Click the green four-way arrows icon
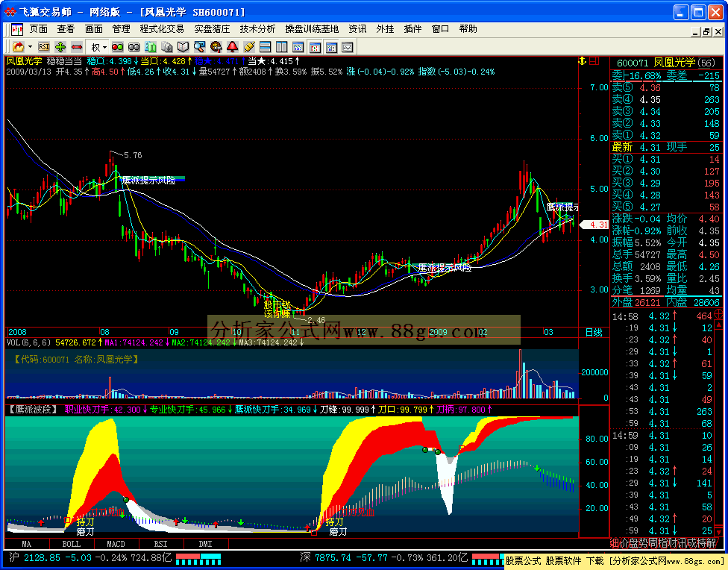 60,46
